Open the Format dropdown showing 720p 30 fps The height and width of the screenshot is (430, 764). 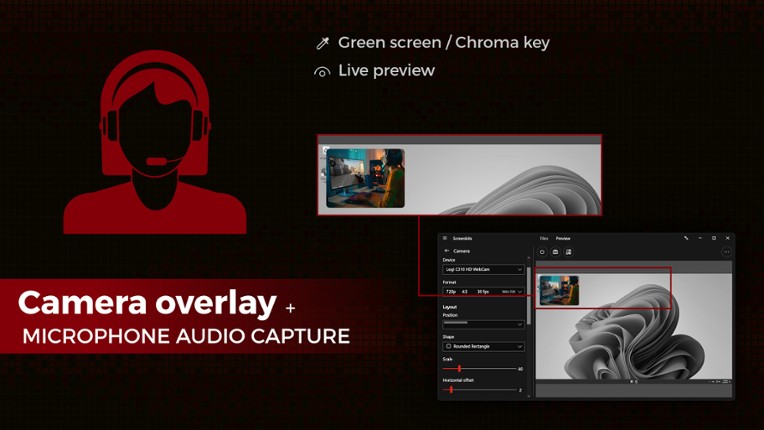tap(484, 292)
